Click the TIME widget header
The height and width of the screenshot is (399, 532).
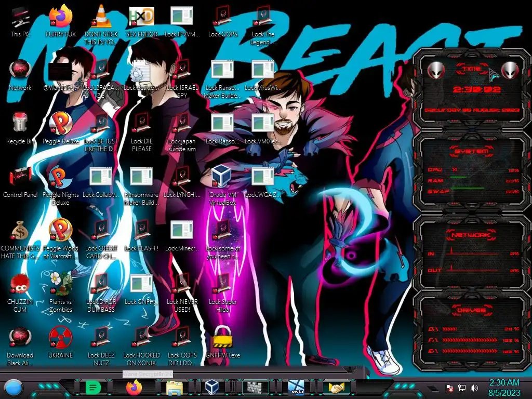click(x=472, y=69)
